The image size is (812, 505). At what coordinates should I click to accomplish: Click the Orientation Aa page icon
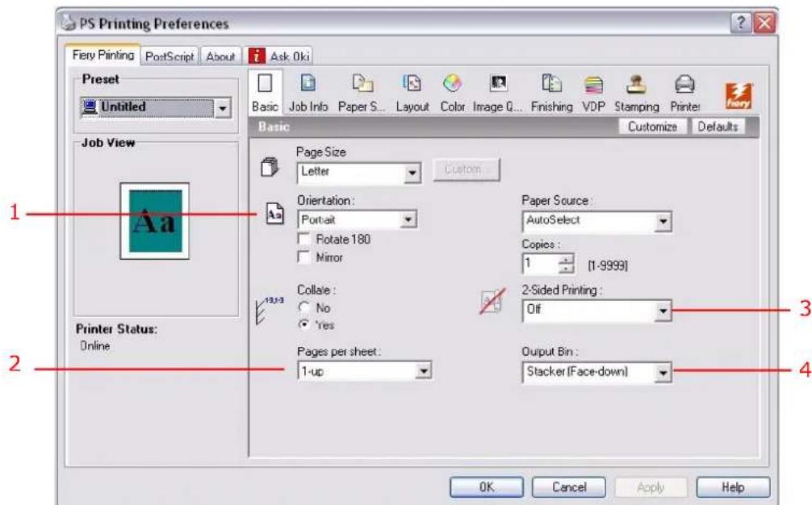(x=274, y=213)
